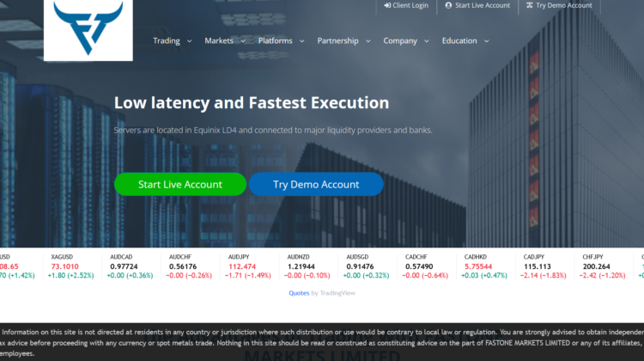The image size is (644, 361).
Task: Click the Start Live Account user icon
Action: click(x=448, y=5)
